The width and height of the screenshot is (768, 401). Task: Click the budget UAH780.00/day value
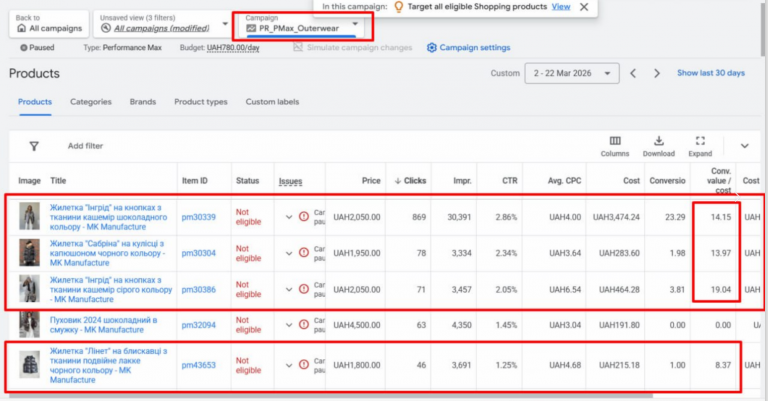pyautogui.click(x=233, y=47)
